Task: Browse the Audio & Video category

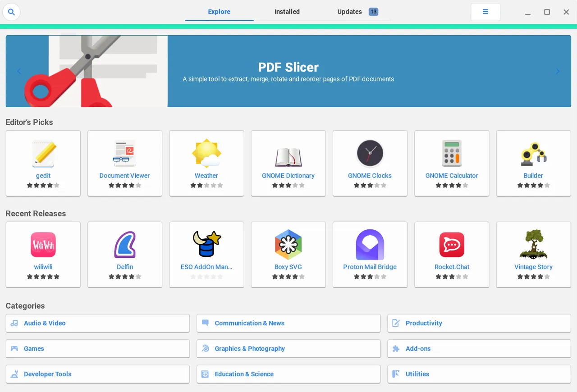Action: (98, 323)
